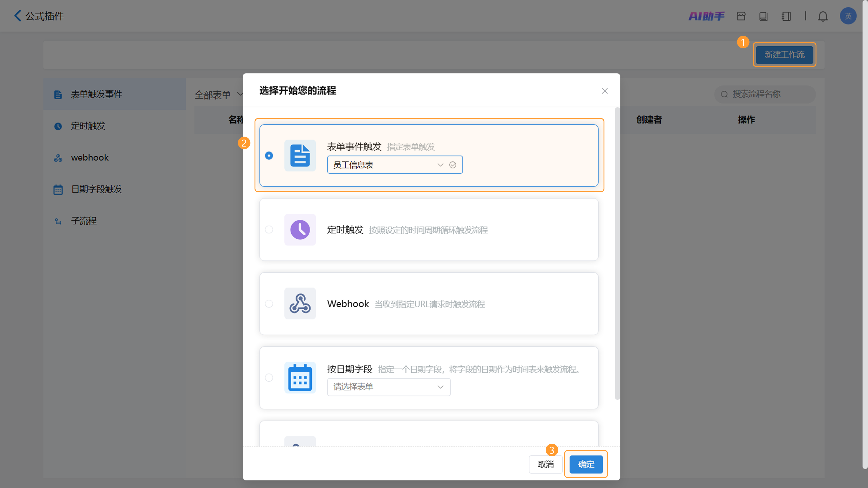The image size is (868, 488).
Task: Click the 确定 confirm button
Action: [x=586, y=464]
